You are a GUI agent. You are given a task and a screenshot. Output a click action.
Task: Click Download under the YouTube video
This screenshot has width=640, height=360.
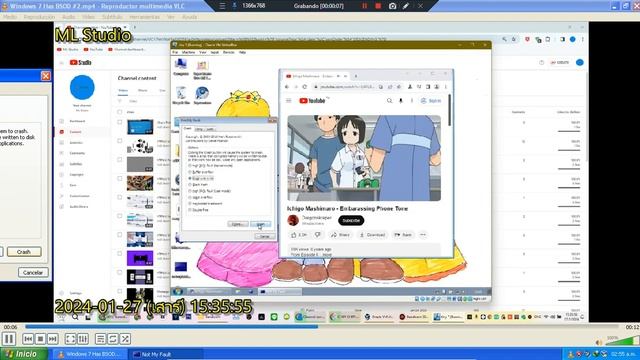[372, 235]
